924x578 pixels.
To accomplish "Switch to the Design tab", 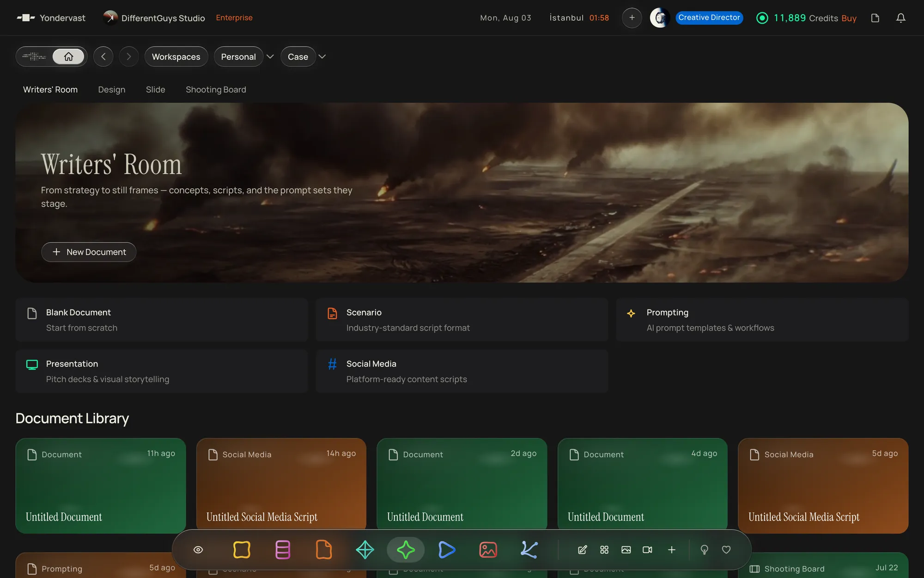I will (111, 89).
